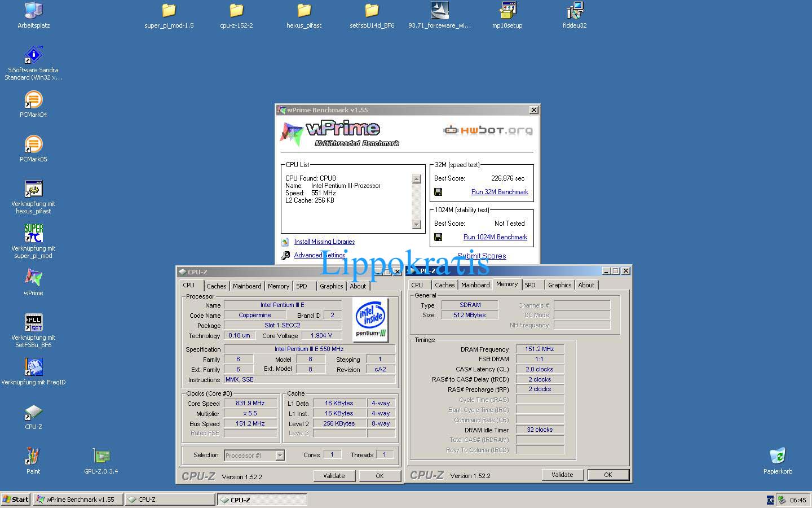Switch to About tab in right CPU-Z

click(586, 285)
